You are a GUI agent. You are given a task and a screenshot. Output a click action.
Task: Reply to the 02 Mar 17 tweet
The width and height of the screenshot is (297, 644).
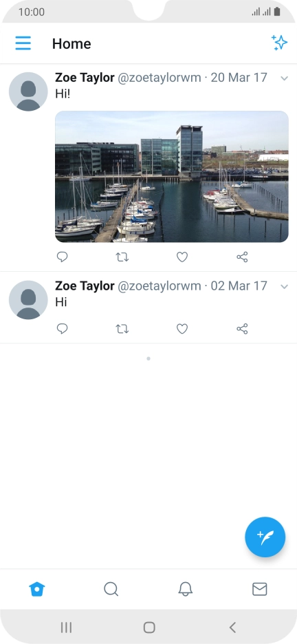point(62,329)
